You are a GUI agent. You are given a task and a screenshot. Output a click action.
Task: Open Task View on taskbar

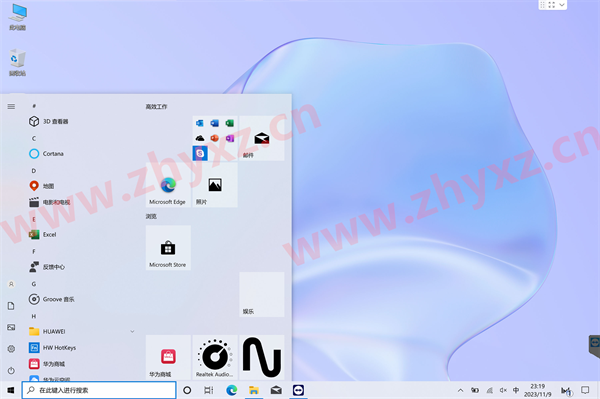tap(209, 390)
